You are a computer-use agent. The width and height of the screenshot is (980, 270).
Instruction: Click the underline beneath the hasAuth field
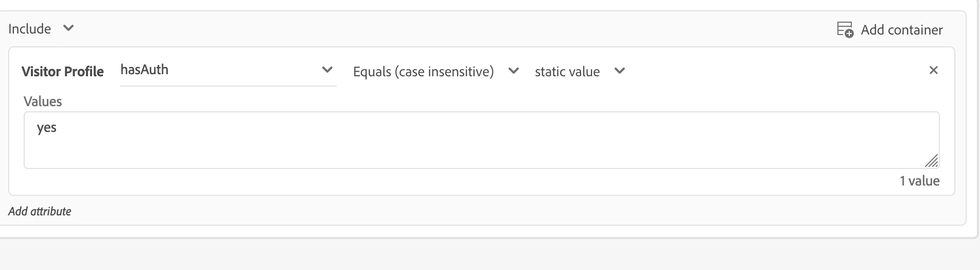tap(228, 86)
